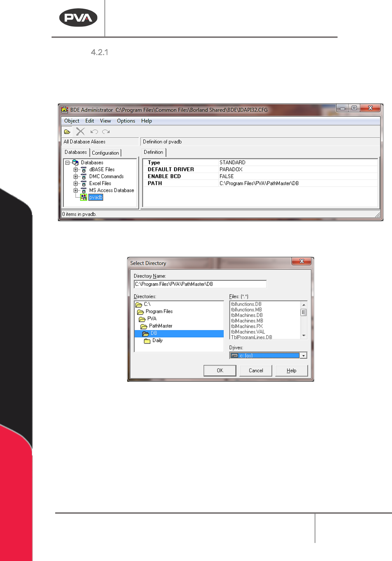Select PathMaster in Directories list
This screenshot has width=392, height=561.
click(x=160, y=326)
